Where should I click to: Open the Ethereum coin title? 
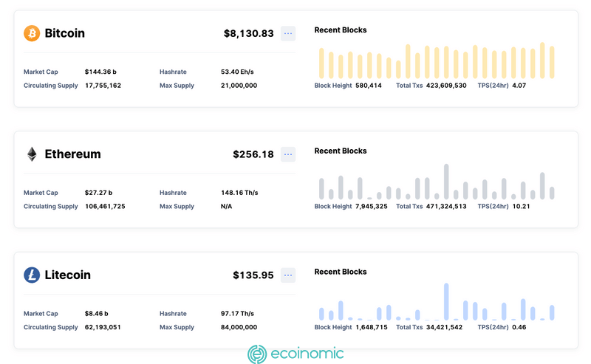pyautogui.click(x=72, y=154)
